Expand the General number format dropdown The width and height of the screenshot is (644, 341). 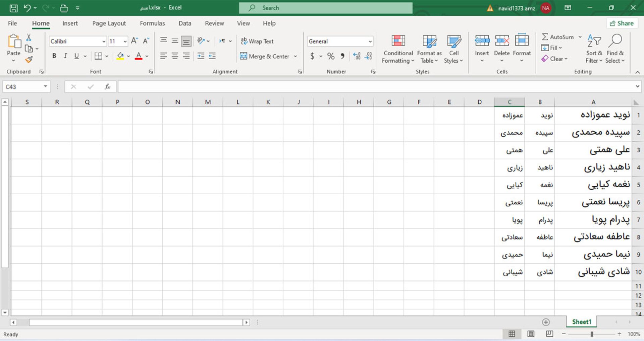point(370,42)
